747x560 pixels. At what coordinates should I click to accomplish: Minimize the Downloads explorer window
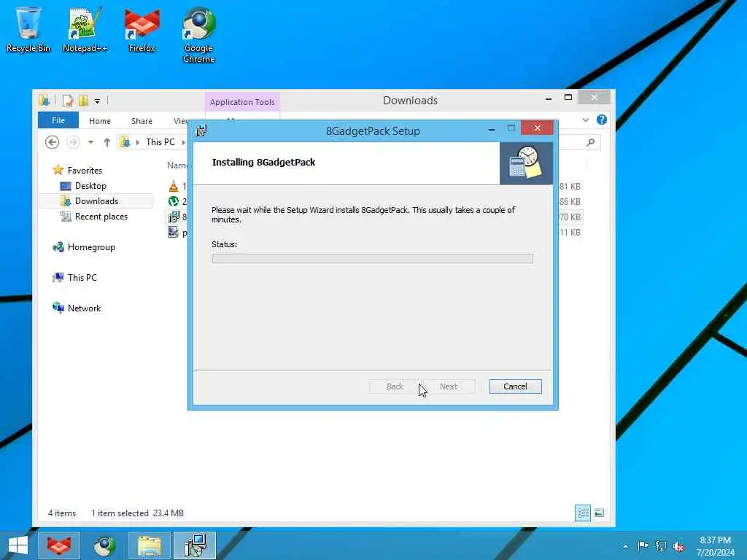[x=549, y=98]
